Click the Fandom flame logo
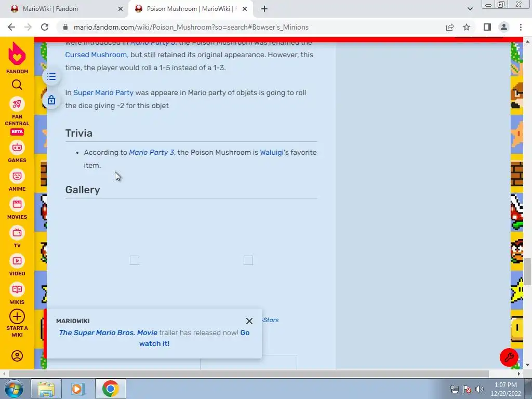Viewport: 532px width, 399px height. [x=17, y=54]
